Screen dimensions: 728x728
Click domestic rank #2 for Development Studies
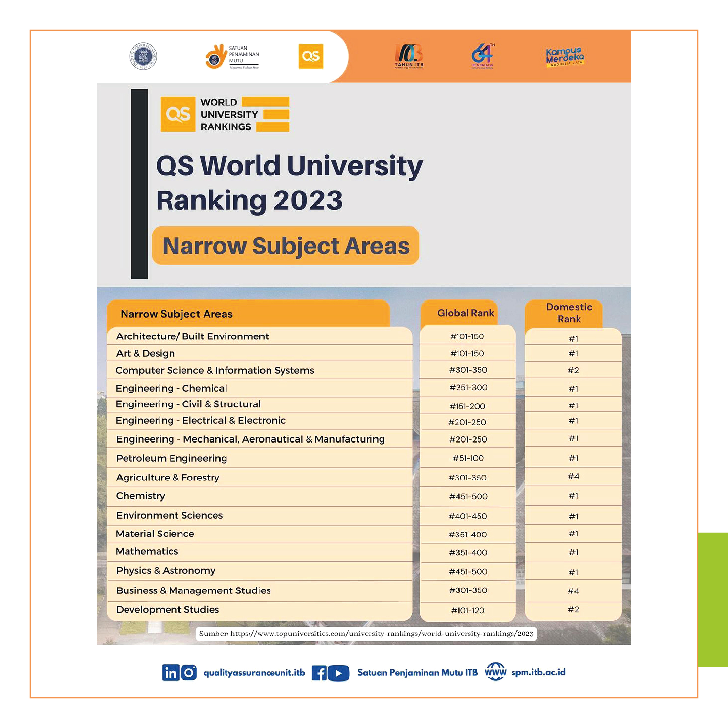(573, 610)
